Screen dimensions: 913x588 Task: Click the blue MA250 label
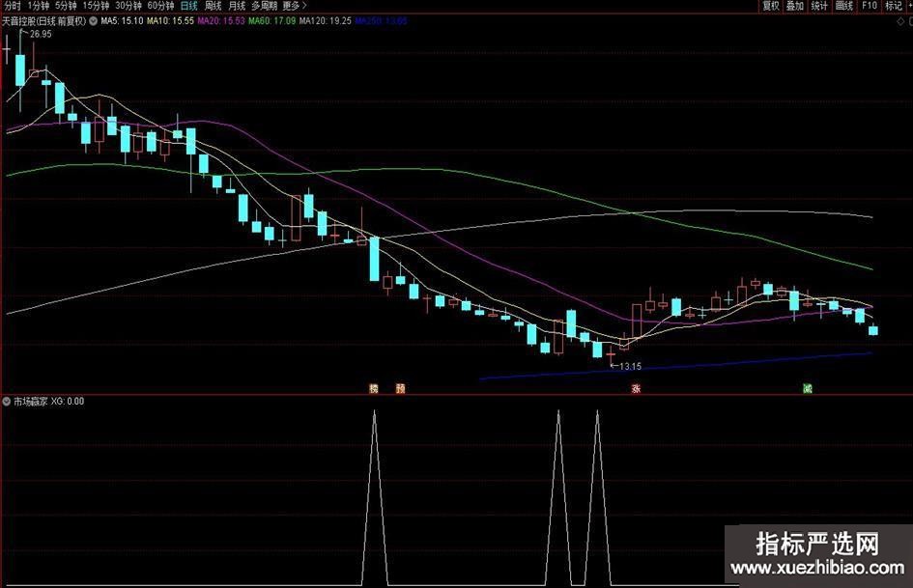[381, 21]
